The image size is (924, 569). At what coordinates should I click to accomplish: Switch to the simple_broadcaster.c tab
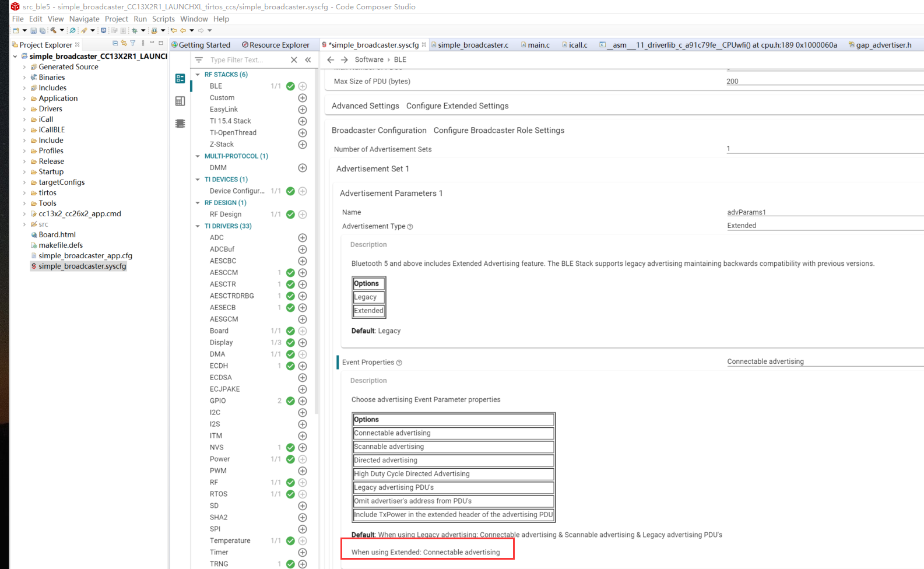[x=469, y=45]
